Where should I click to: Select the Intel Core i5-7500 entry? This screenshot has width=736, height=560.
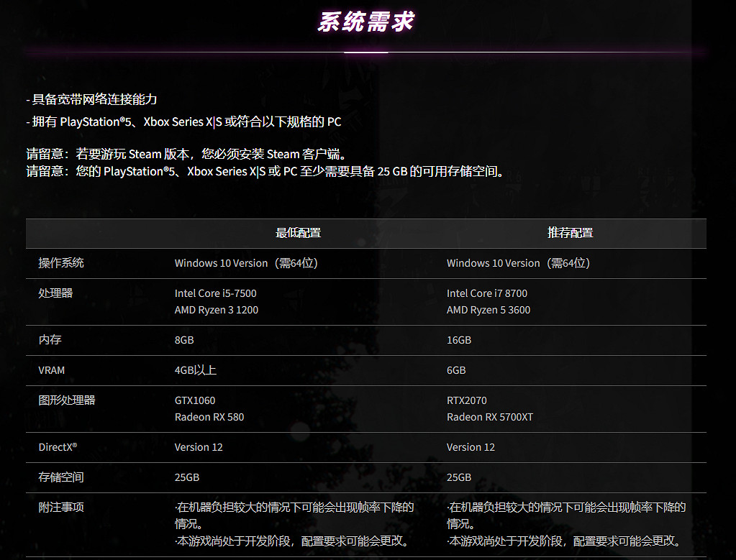(x=215, y=293)
